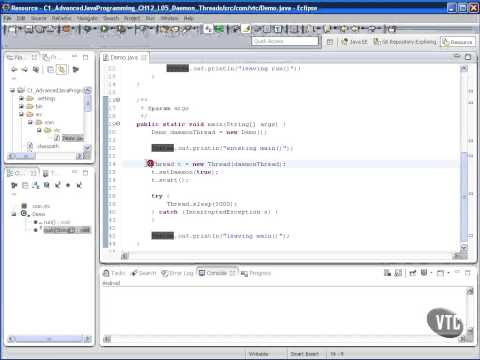Screen dimensions: 480x360
Task: Click the Up navigator toolbar icon
Action: pos(36,69)
